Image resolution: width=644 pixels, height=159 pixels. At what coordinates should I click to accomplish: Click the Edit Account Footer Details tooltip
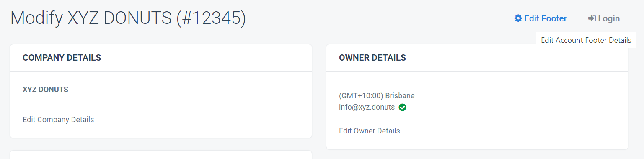(586, 40)
